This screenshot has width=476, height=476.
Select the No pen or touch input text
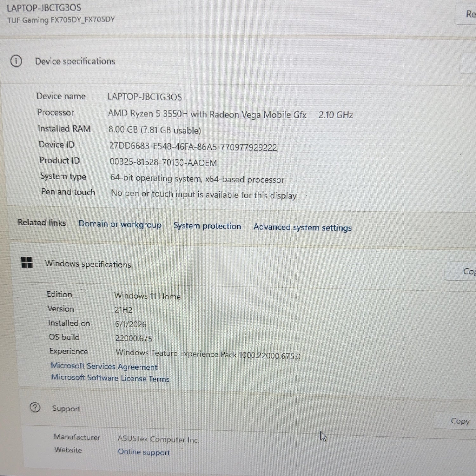[x=204, y=194]
